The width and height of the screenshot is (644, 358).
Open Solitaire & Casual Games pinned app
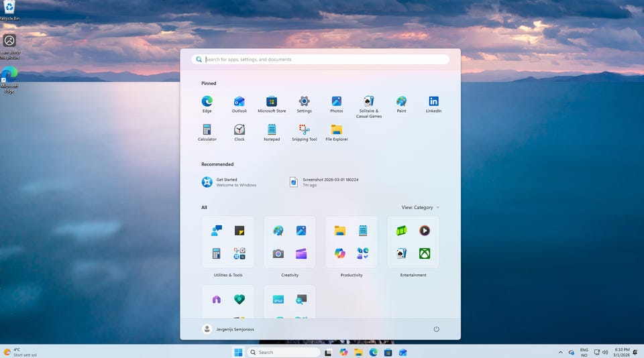tap(369, 107)
